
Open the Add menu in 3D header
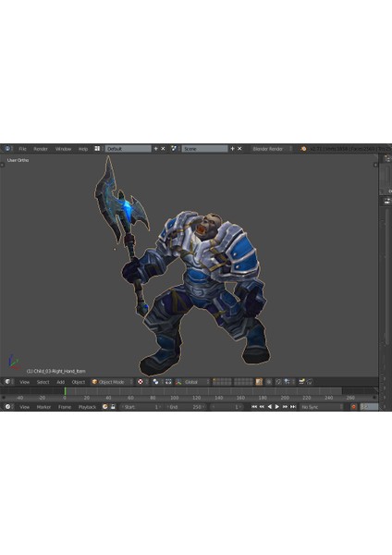coord(60,382)
